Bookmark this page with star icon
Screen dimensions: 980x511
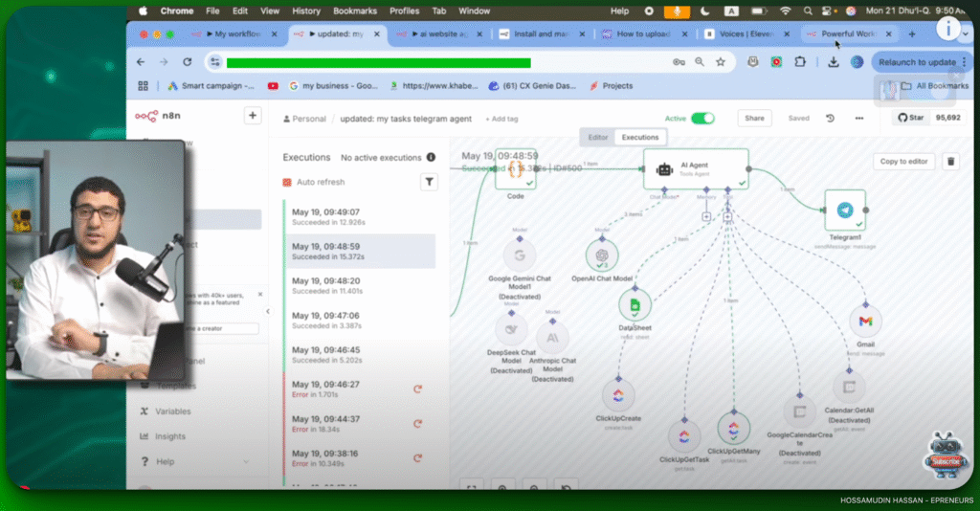pos(721,62)
